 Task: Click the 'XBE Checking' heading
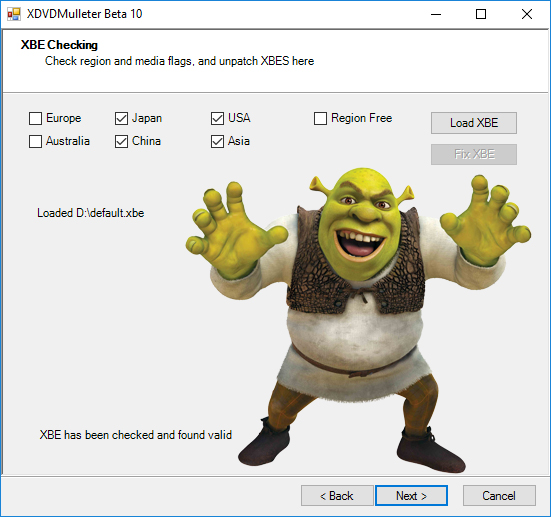point(59,45)
